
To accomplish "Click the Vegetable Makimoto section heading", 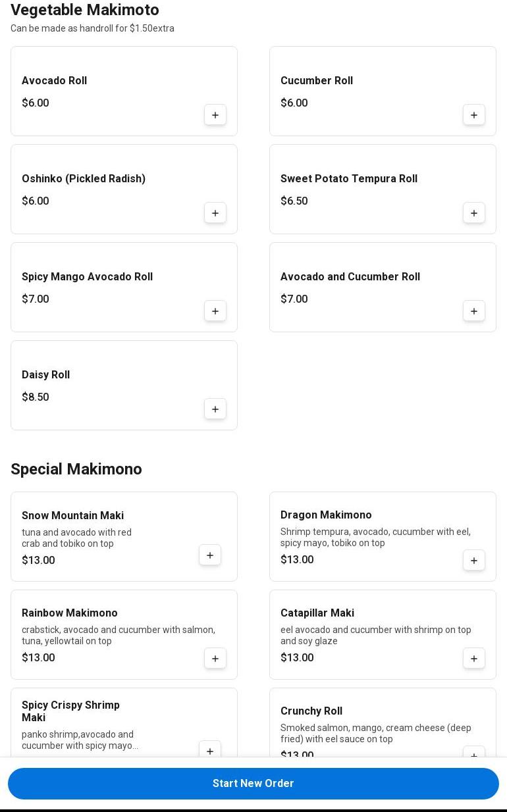I will pos(85,11).
